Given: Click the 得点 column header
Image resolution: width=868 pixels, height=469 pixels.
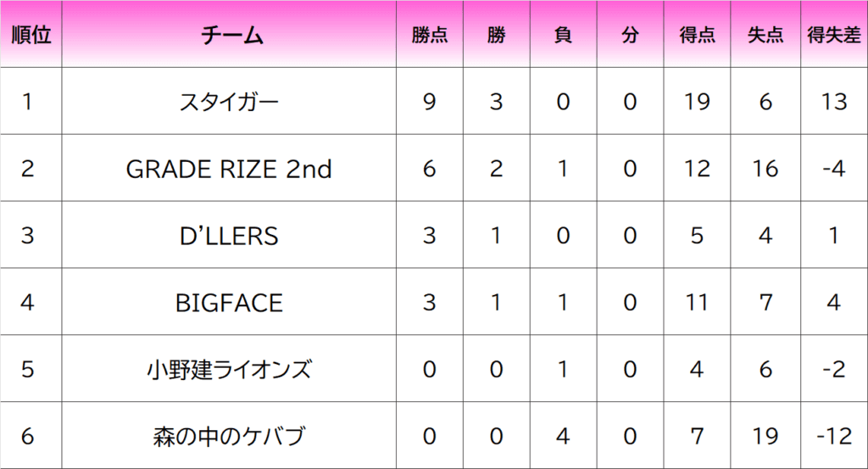Looking at the screenshot, I should tap(697, 34).
